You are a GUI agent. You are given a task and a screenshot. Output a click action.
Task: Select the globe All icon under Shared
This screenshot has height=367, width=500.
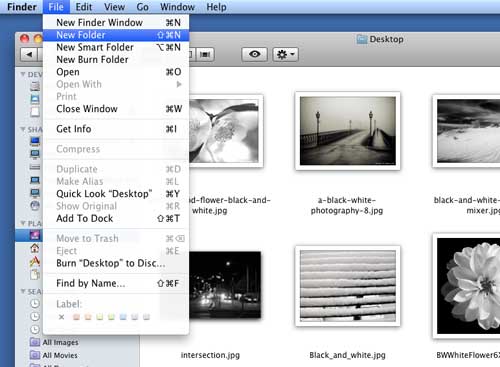(35, 206)
